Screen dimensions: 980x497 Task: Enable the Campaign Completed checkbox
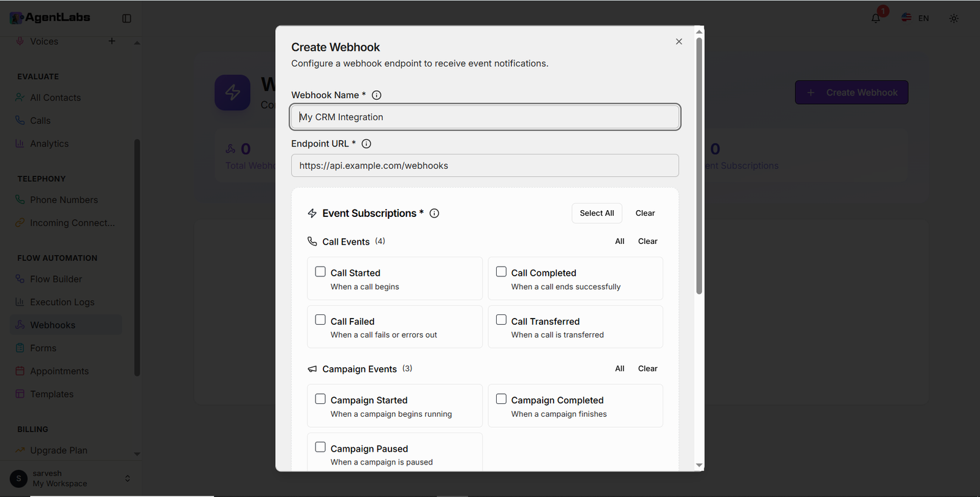[x=501, y=398]
